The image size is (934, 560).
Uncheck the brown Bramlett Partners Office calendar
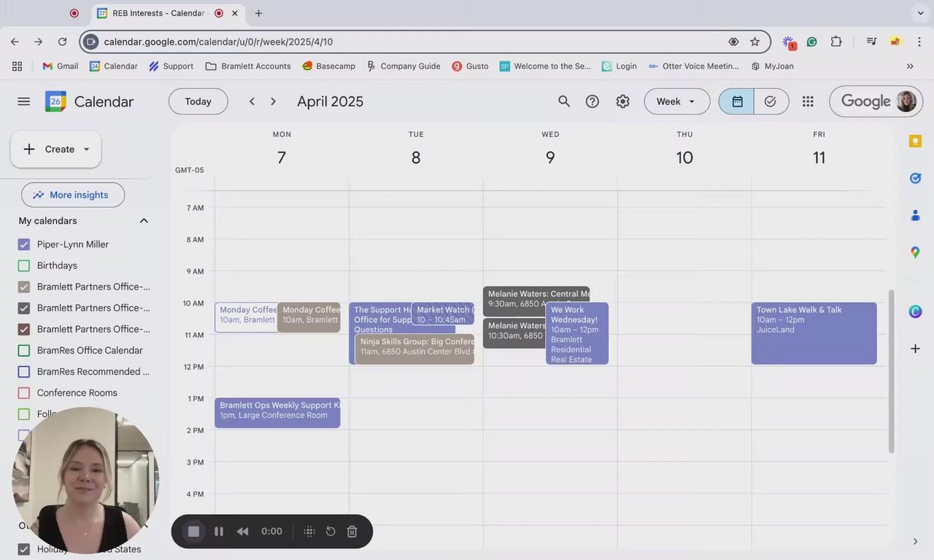click(x=24, y=329)
